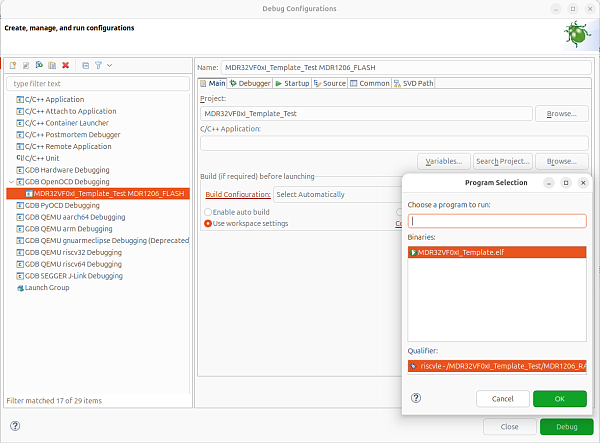Switch to the Debugger tab

[x=250, y=83]
